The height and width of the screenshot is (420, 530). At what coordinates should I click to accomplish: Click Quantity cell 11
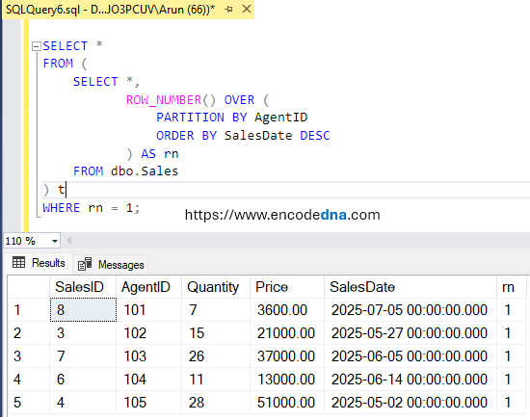(216, 380)
